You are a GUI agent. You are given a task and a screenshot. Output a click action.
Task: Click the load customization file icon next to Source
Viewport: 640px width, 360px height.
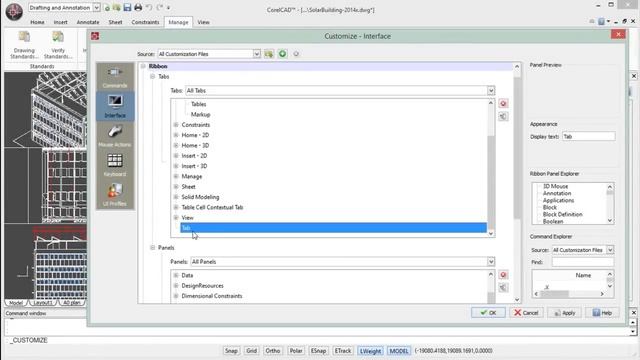(x=269, y=54)
